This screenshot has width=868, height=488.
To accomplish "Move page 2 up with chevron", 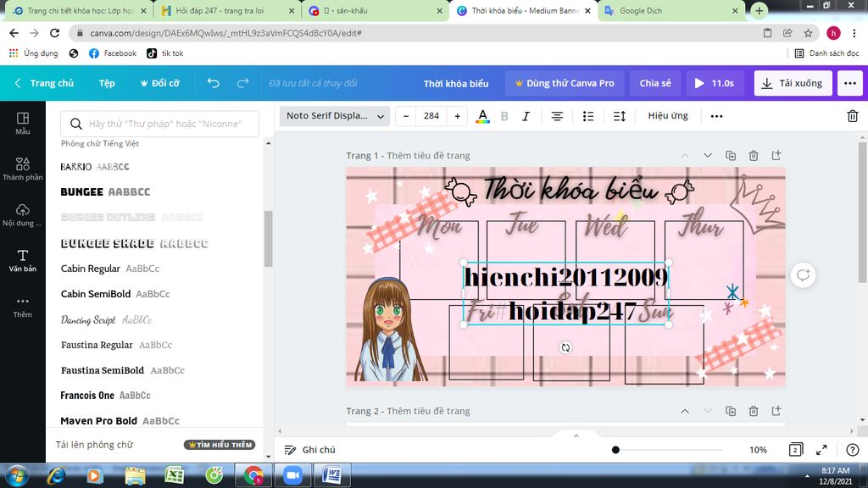I will tap(685, 411).
